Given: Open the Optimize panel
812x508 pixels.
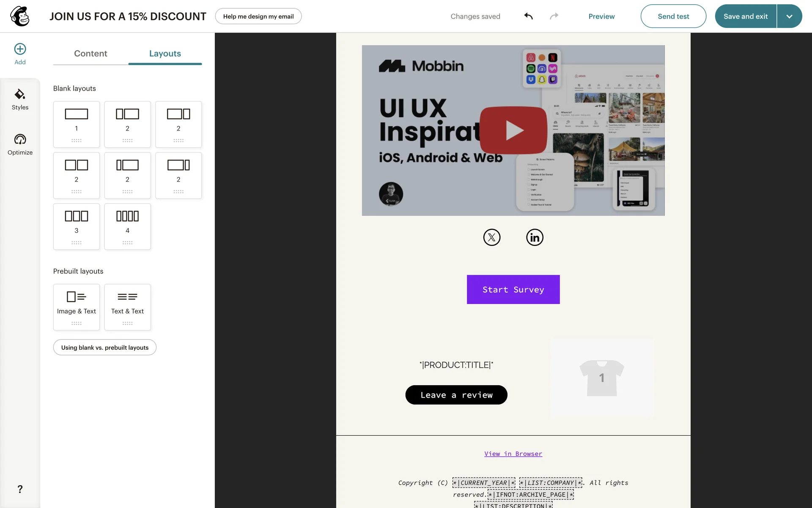Looking at the screenshot, I should (x=20, y=145).
